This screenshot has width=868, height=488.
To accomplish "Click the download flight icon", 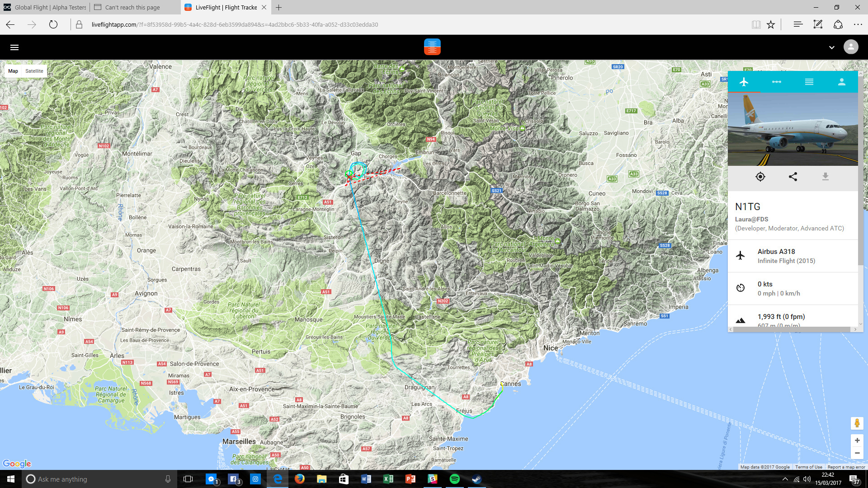I will 825,177.
